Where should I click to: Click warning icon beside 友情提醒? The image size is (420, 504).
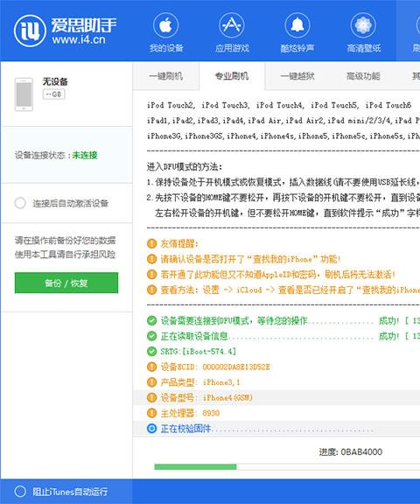point(151,243)
